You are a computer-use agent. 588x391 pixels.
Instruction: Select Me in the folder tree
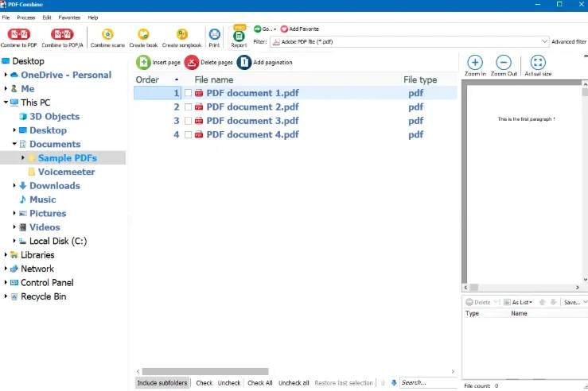(x=27, y=89)
